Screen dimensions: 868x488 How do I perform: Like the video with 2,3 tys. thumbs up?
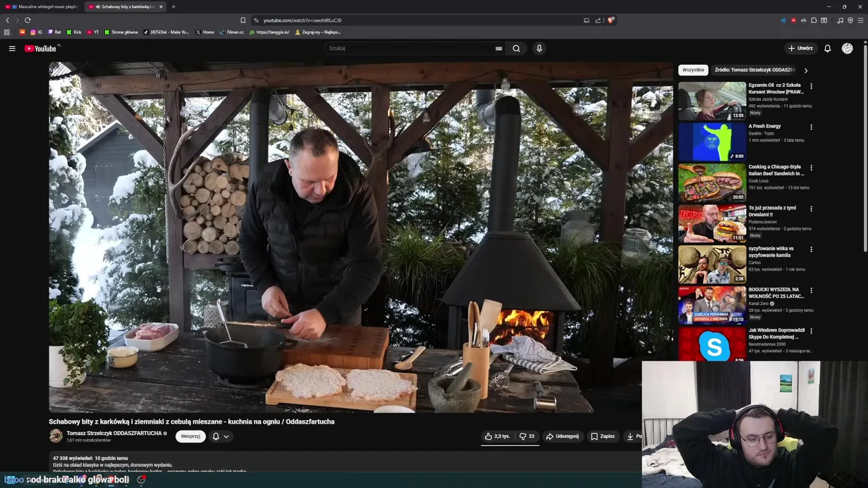click(x=498, y=436)
